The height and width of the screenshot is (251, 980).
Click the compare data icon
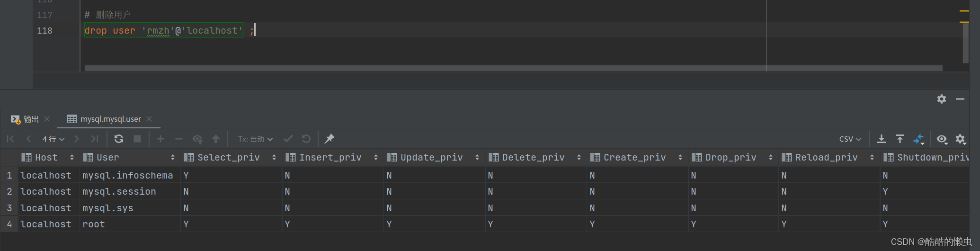point(918,139)
